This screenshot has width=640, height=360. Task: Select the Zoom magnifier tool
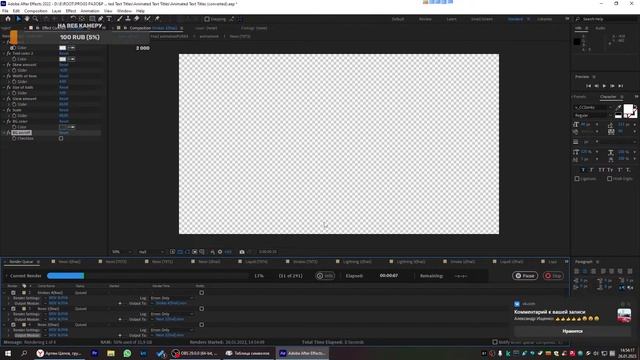click(x=36, y=19)
